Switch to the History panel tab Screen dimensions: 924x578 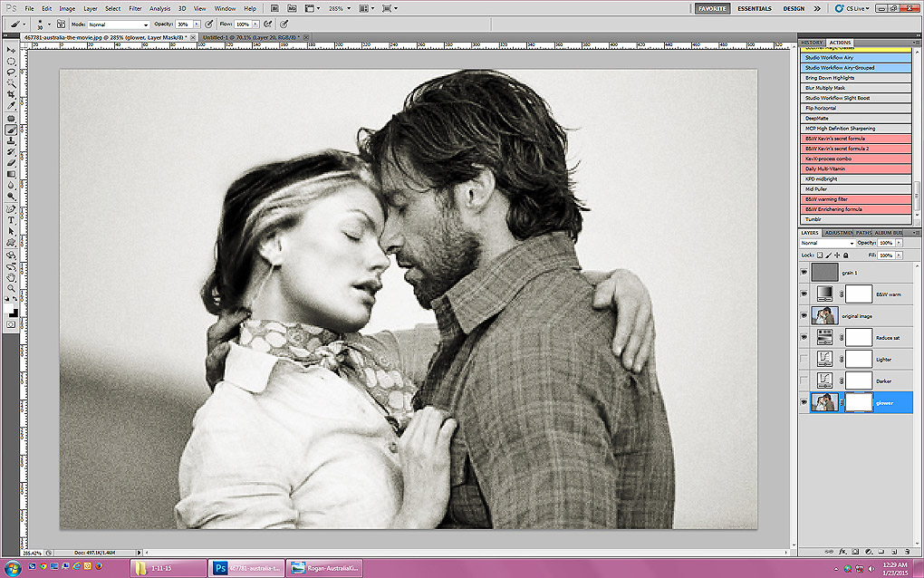click(x=812, y=43)
